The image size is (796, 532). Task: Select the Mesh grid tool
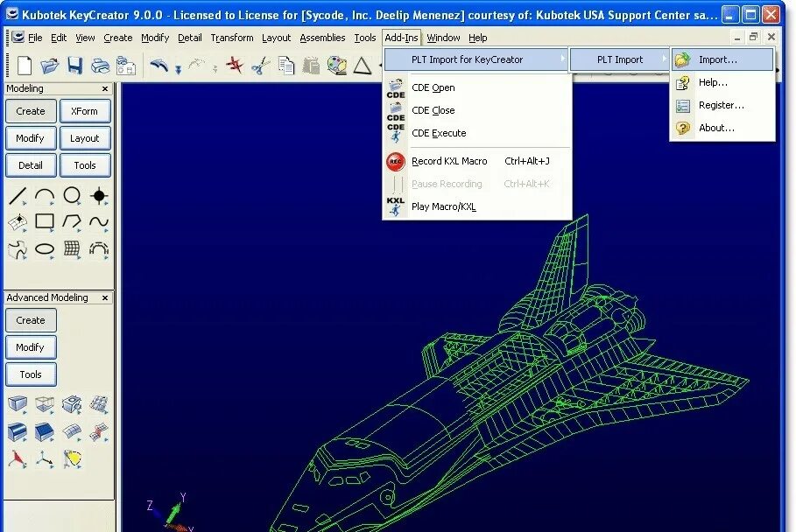click(x=72, y=249)
